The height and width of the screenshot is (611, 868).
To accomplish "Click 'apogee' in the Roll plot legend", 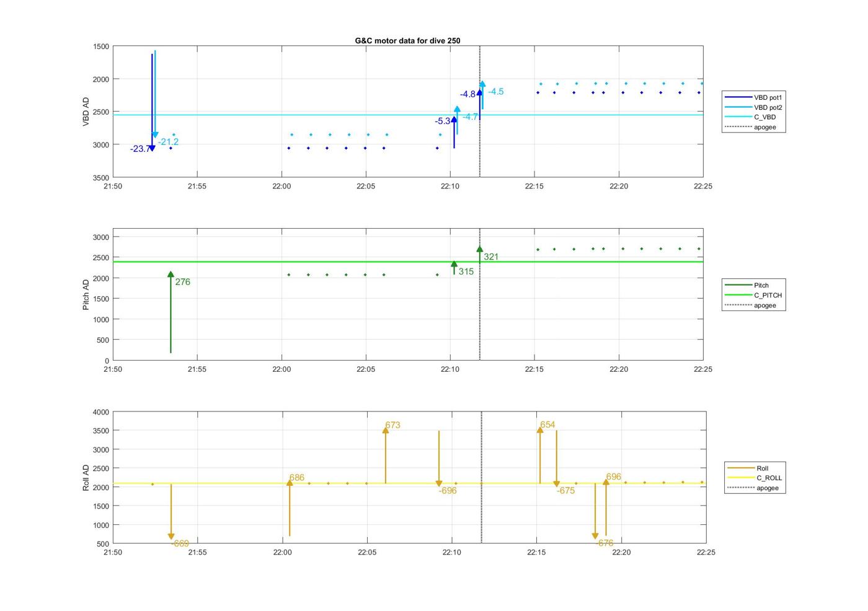I will pyautogui.click(x=756, y=488).
